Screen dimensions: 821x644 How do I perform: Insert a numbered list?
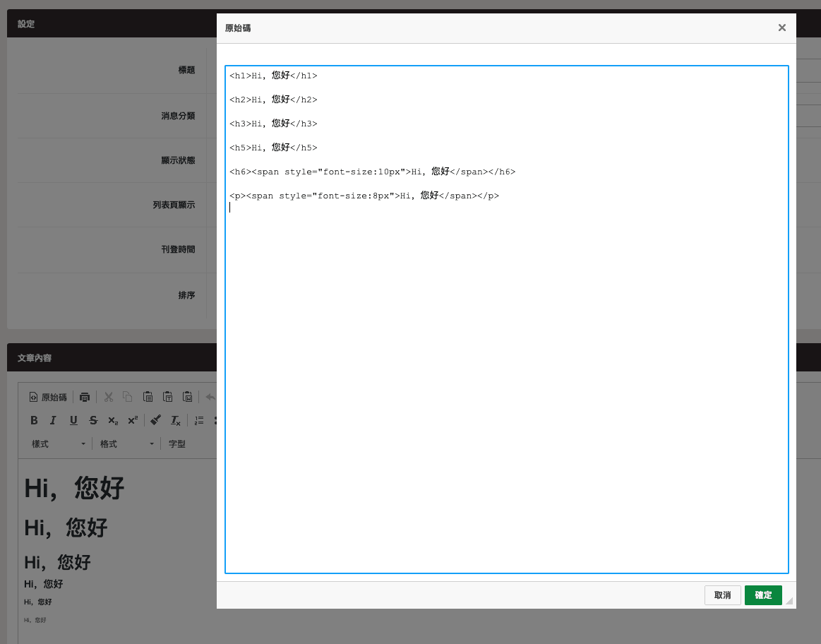[x=199, y=421]
